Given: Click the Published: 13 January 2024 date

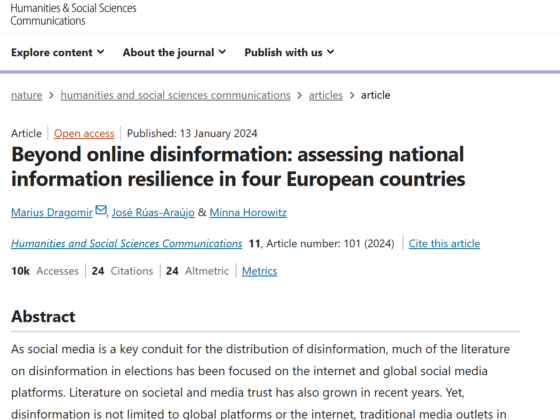Looking at the screenshot, I should (x=192, y=134).
